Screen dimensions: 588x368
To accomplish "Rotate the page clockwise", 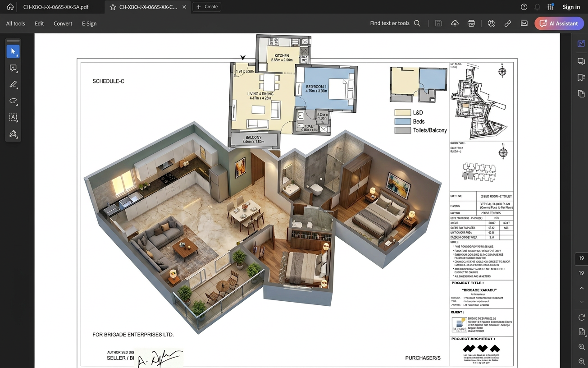I will click(581, 317).
